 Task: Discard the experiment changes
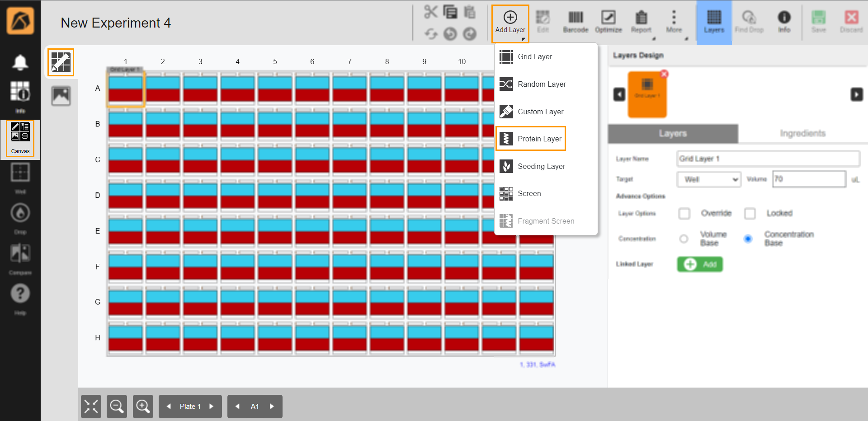coord(851,21)
